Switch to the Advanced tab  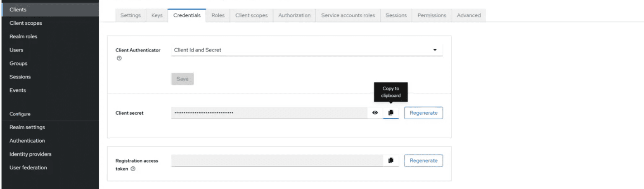point(469,15)
